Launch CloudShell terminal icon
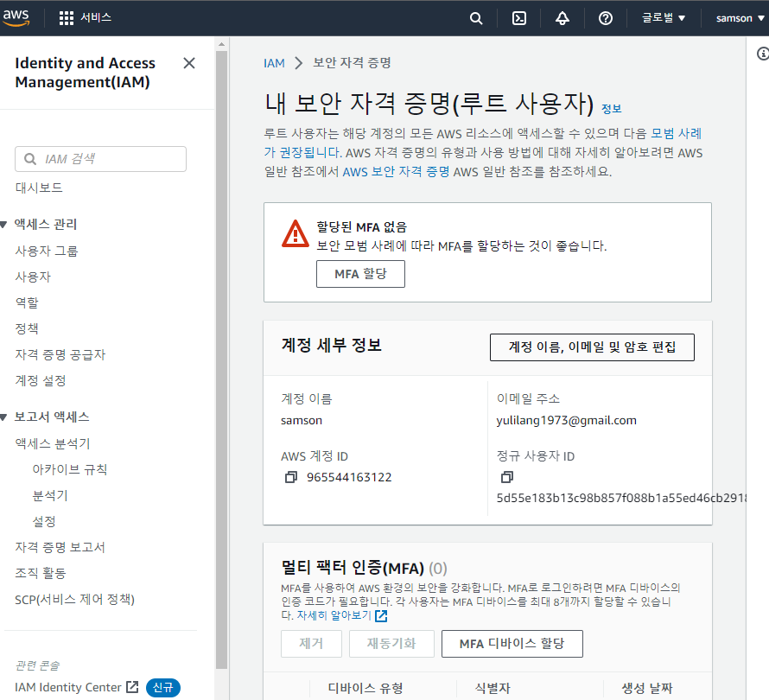This screenshot has width=769, height=700. 519,19
